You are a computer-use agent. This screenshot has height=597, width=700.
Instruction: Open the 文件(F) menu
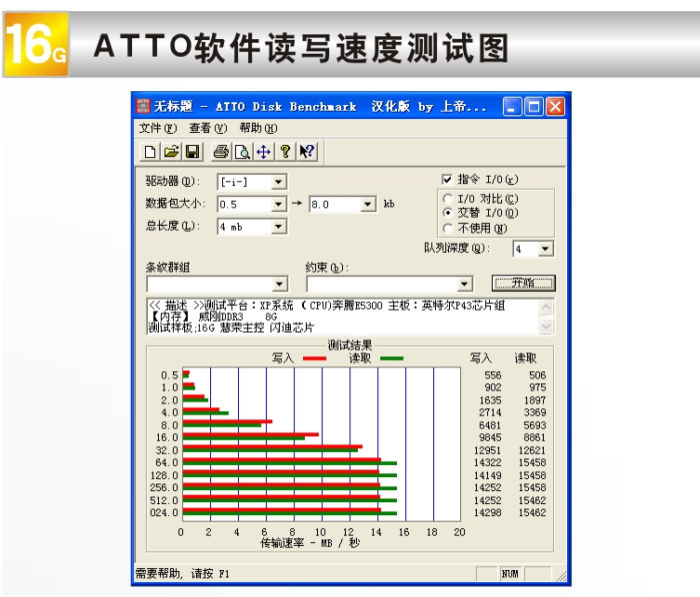(158, 128)
